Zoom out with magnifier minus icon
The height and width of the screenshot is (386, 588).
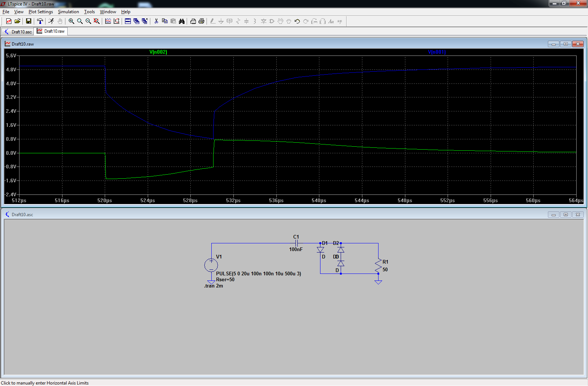click(x=88, y=21)
